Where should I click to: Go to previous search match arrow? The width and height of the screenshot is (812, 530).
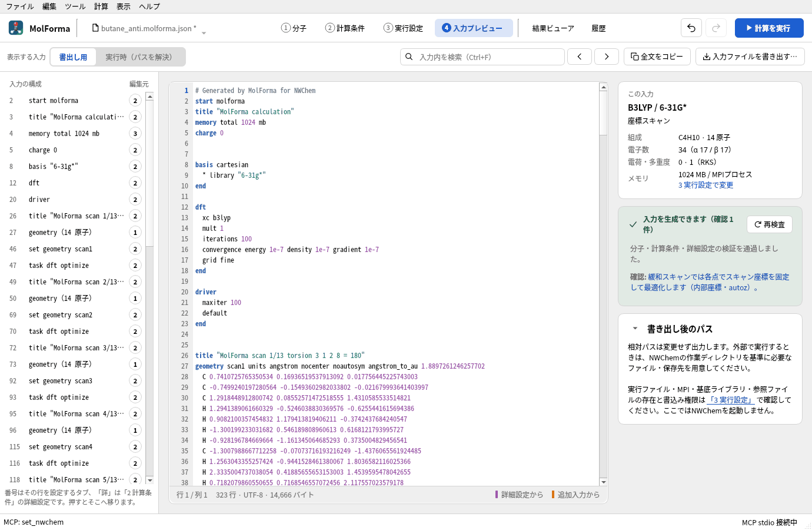(x=580, y=57)
